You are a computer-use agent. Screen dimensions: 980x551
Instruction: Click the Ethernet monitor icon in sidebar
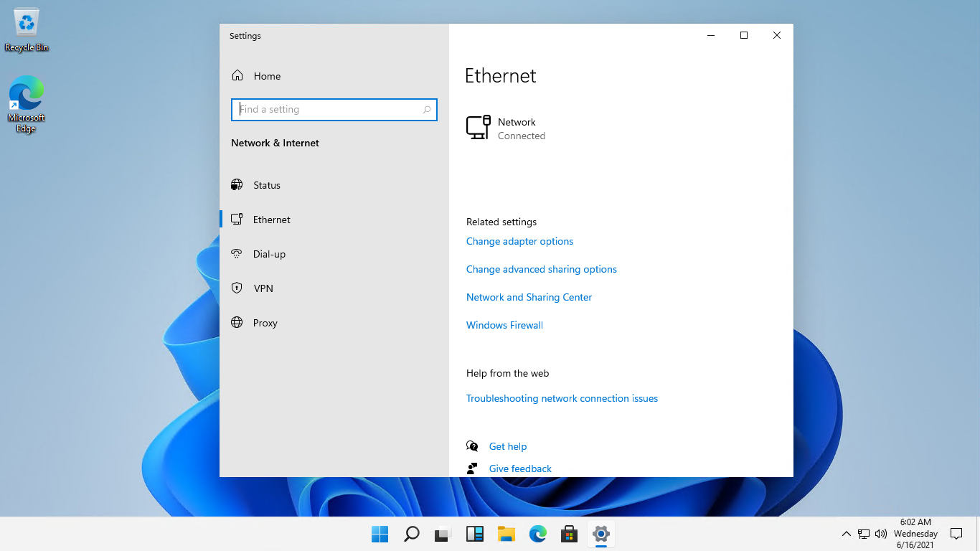(237, 220)
